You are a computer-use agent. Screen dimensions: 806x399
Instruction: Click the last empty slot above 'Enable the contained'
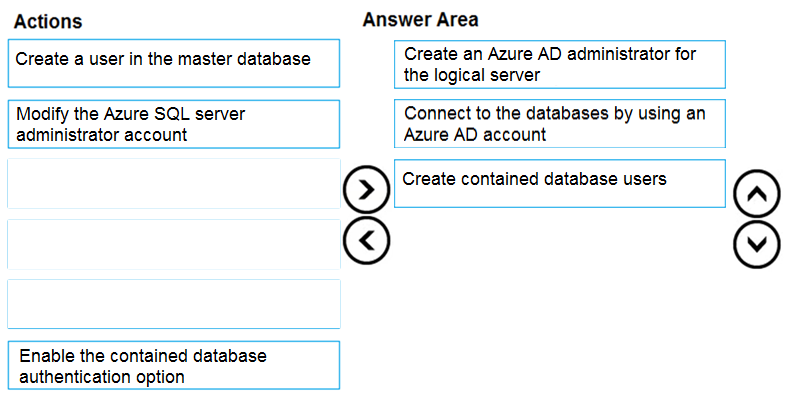174,304
